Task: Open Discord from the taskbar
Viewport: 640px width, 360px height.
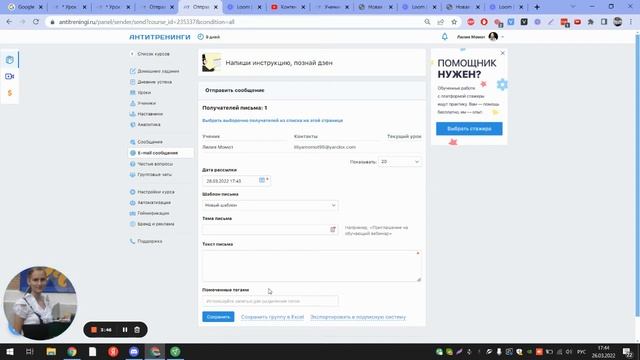Action: point(134,351)
